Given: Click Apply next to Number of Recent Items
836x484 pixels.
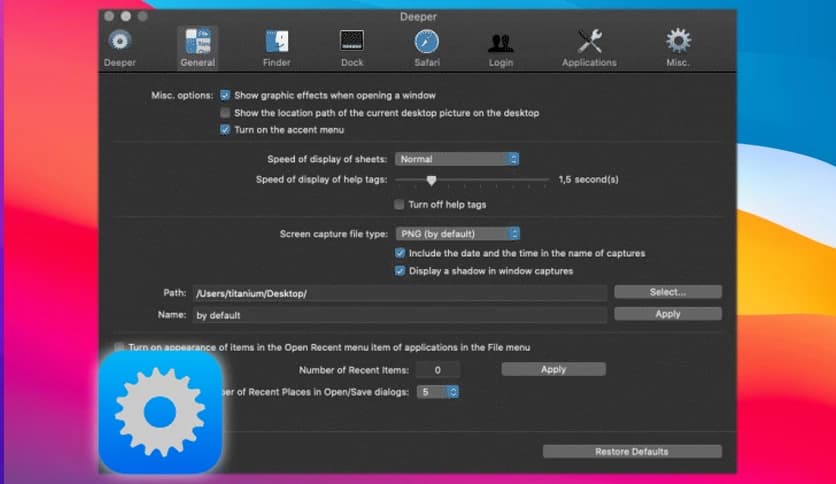Looking at the screenshot, I should coord(553,369).
